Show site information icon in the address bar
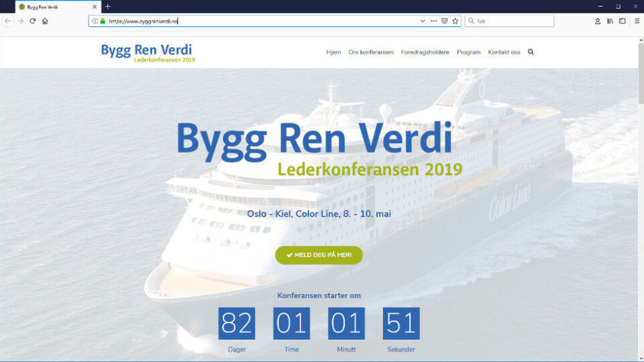Image resolution: width=644 pixels, height=362 pixels. pos(95,21)
